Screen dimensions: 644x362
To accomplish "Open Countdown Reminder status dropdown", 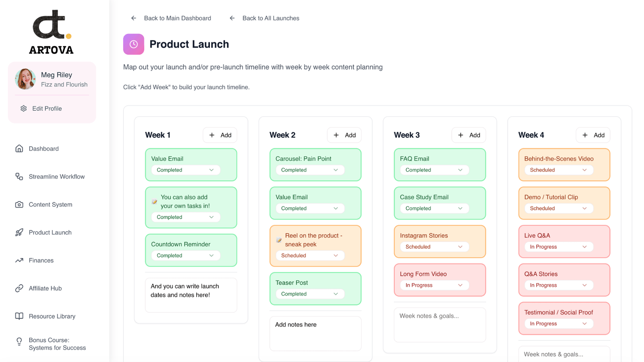I will click(x=185, y=256).
